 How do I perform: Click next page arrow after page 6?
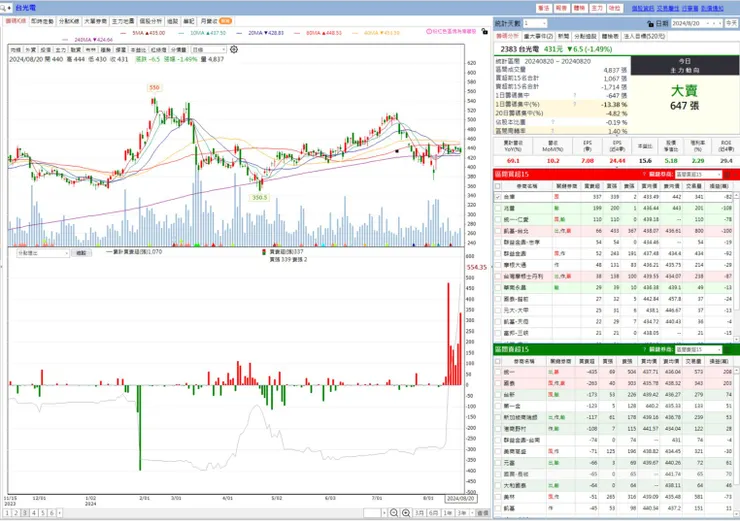click(59, 513)
